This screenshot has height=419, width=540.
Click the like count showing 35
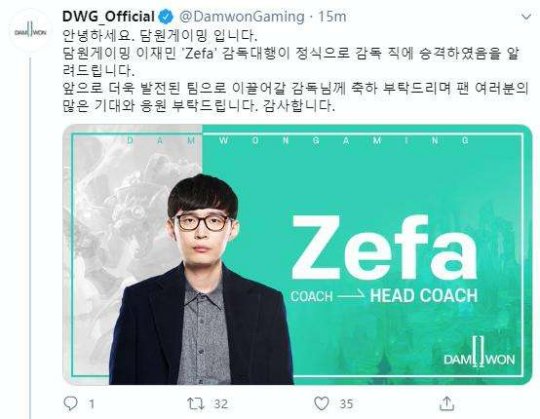(346, 404)
